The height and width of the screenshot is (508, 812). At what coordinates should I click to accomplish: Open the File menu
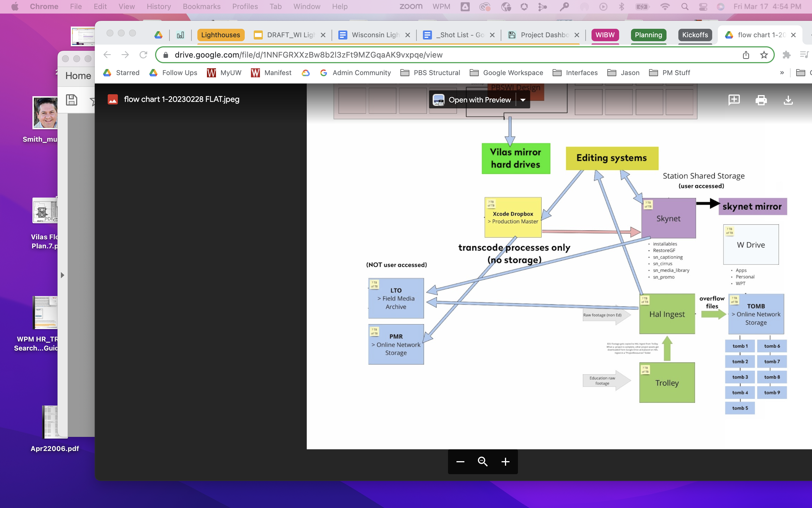click(76, 6)
